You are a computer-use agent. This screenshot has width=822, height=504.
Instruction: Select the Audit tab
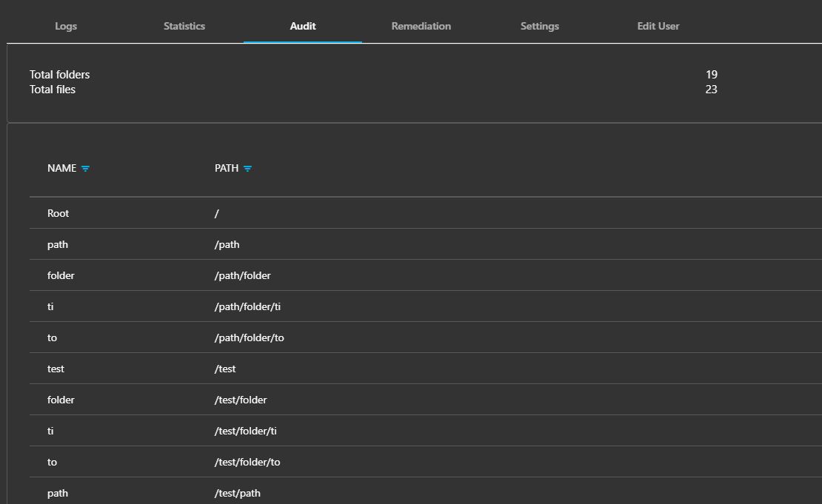[x=302, y=26]
